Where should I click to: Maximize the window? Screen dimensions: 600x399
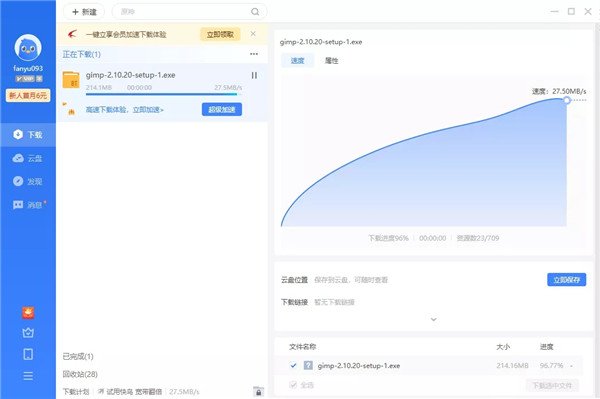571,11
